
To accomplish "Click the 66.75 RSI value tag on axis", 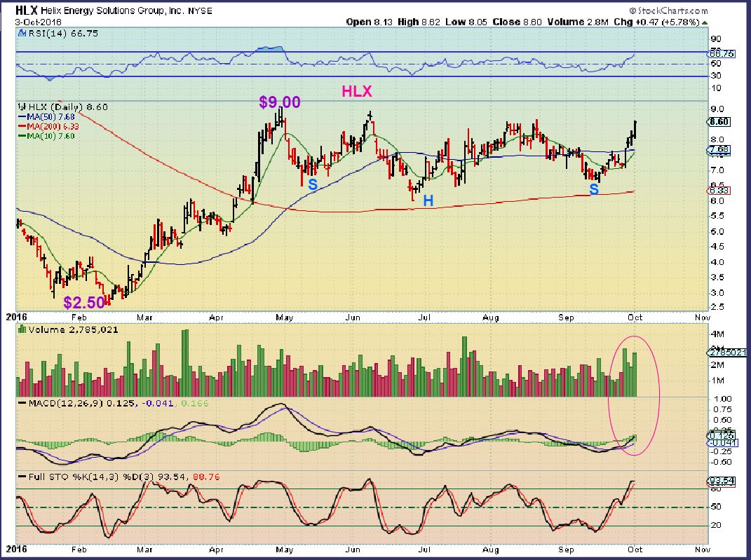I will click(721, 53).
